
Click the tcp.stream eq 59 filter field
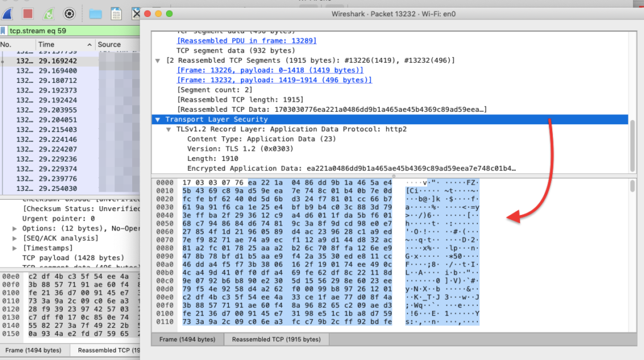(74, 31)
